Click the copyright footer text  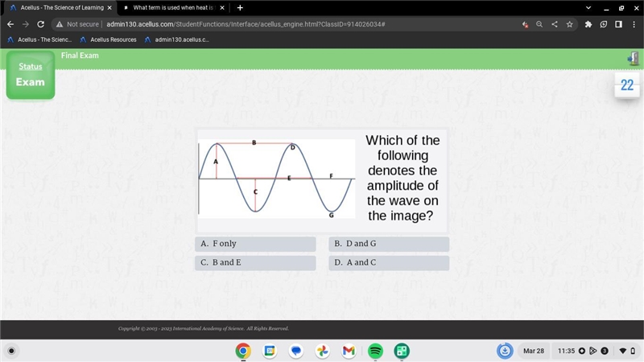pyautogui.click(x=204, y=328)
